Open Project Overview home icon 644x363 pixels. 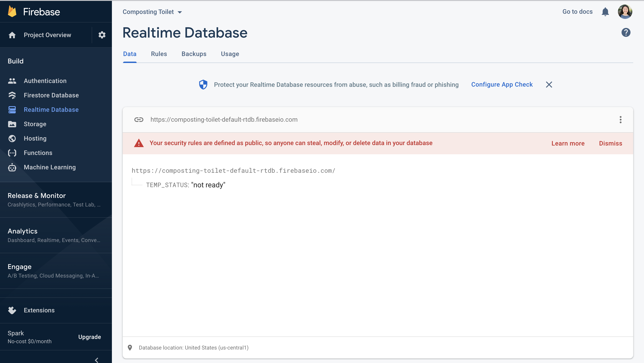tap(12, 35)
